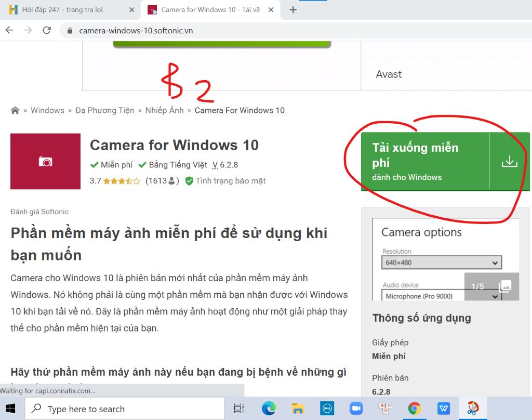Open the Windows breadcrumb link

[47, 110]
